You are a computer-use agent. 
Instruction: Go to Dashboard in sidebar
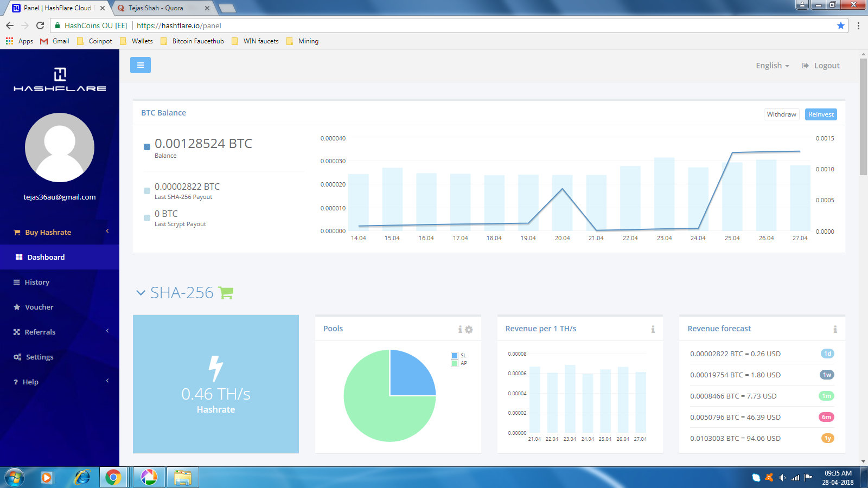tap(60, 257)
